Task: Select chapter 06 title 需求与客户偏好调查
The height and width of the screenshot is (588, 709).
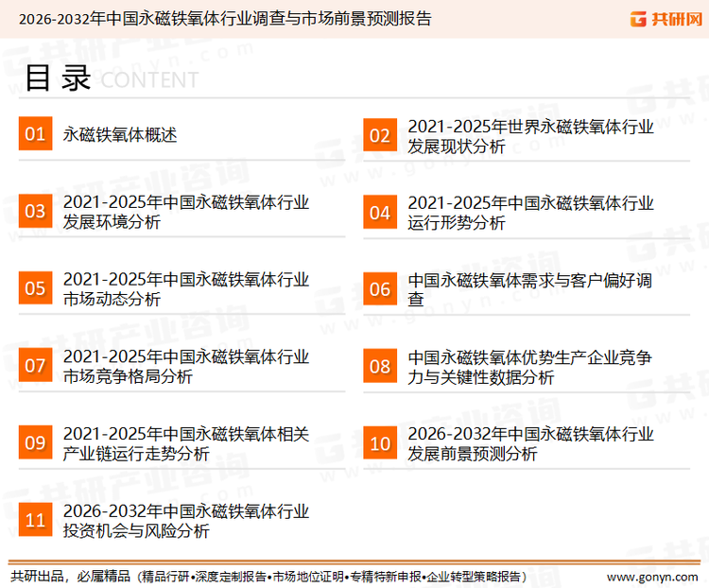Action: point(529,290)
